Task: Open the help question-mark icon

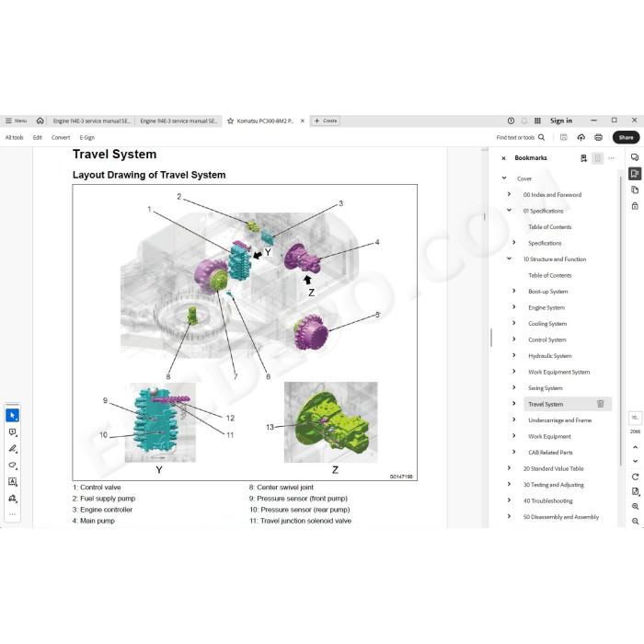Action: (x=511, y=121)
